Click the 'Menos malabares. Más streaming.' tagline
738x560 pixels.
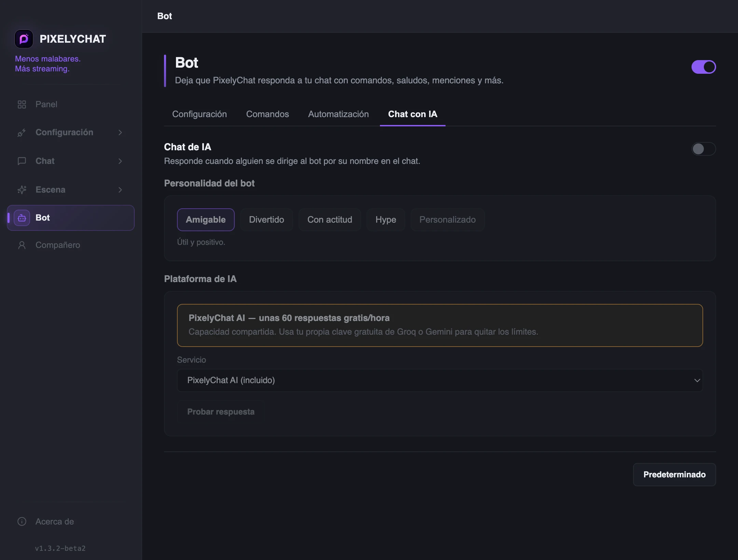coord(48,64)
